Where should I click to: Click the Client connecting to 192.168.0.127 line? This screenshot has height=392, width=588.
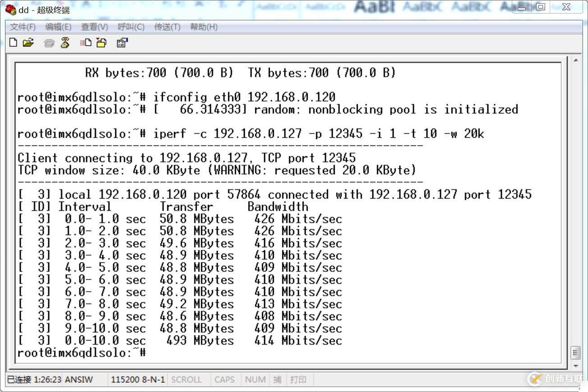tap(187, 158)
